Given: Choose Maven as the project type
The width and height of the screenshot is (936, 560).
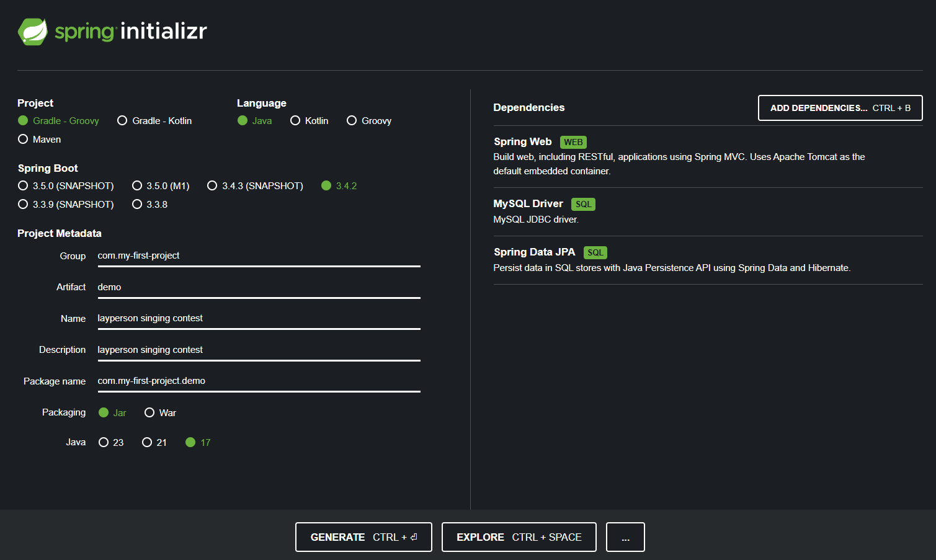Looking at the screenshot, I should (x=40, y=140).
